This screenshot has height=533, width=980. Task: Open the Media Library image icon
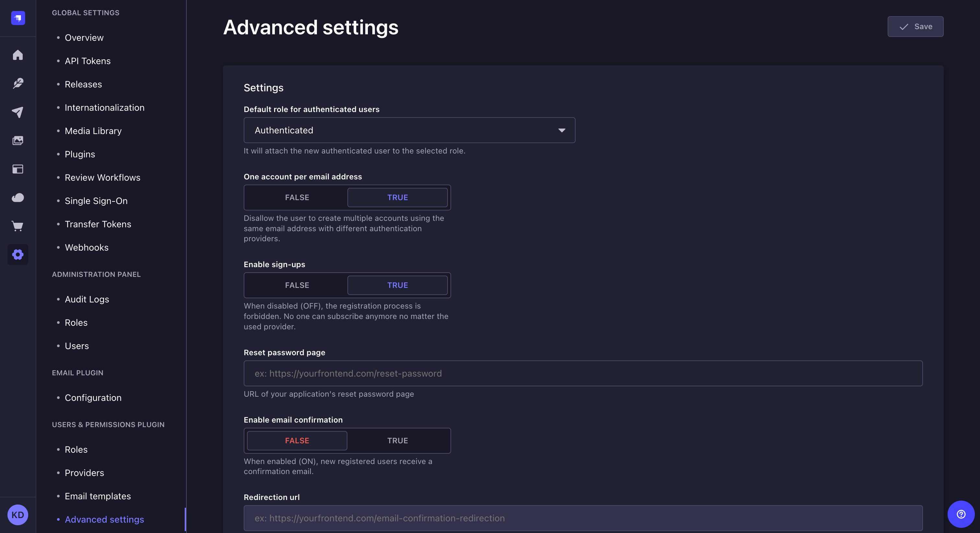click(17, 140)
